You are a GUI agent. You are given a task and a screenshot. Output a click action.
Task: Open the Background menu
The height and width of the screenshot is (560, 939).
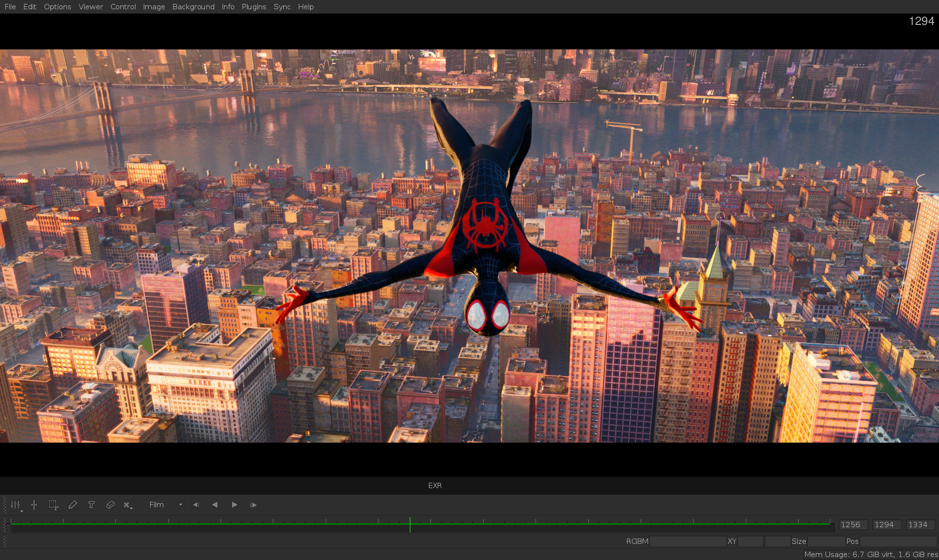193,7
